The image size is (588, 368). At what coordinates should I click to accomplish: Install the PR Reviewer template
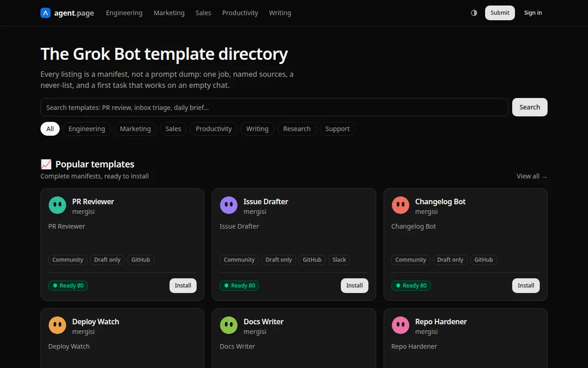pos(183,286)
